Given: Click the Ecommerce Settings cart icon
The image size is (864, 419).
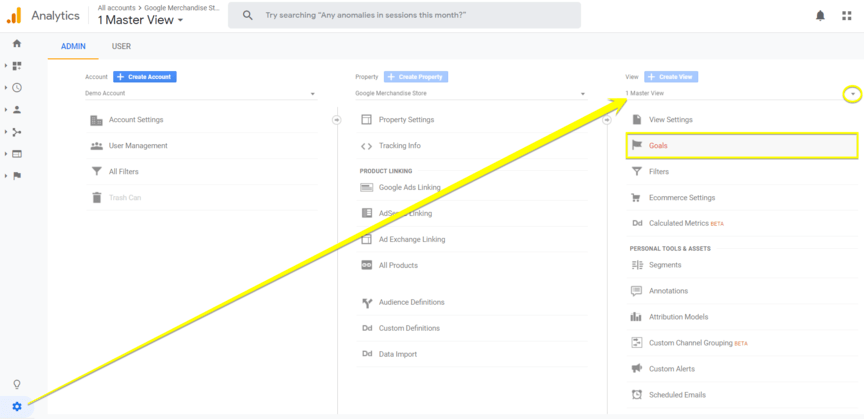Looking at the screenshot, I should pos(636,197).
